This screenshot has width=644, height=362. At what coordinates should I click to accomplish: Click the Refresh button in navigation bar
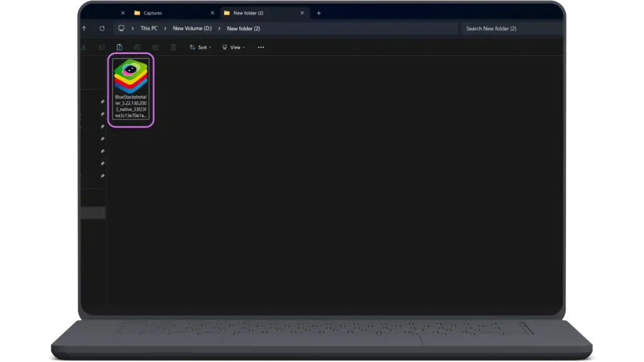pyautogui.click(x=102, y=28)
